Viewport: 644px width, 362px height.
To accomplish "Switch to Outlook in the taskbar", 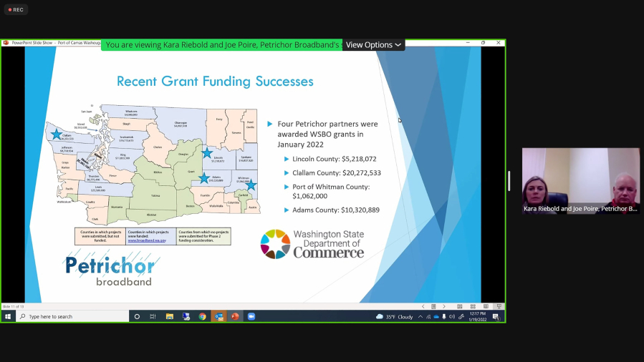I will point(218,316).
